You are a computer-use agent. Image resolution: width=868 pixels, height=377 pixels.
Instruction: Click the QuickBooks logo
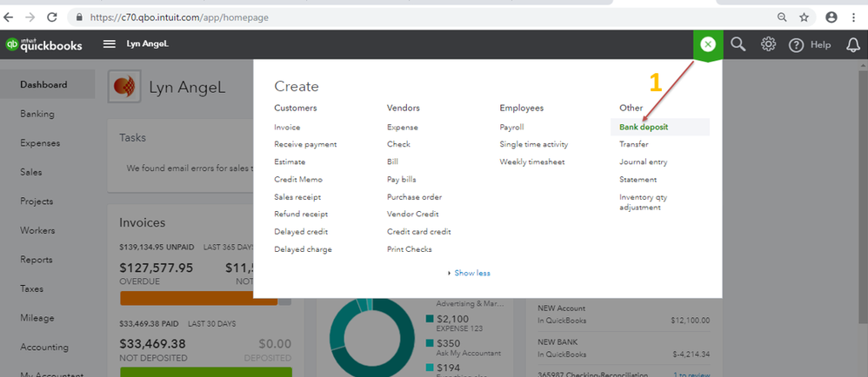coord(43,45)
